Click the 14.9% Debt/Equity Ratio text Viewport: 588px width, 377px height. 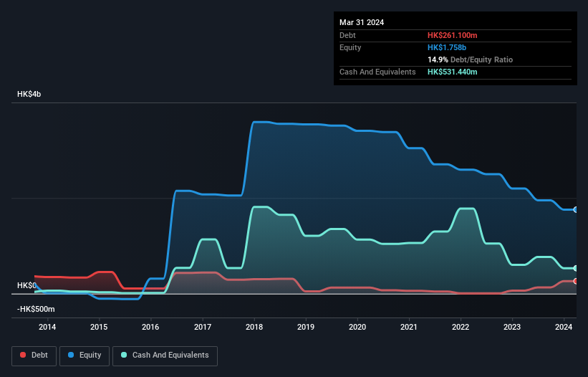(471, 59)
